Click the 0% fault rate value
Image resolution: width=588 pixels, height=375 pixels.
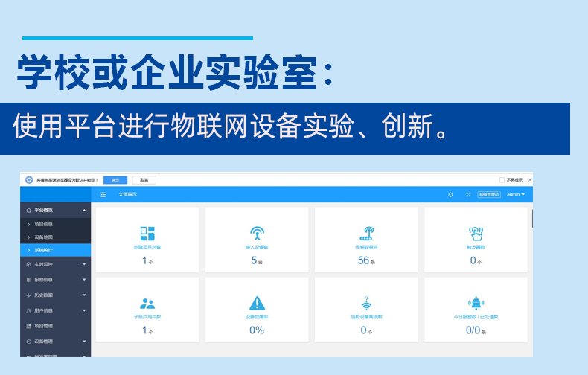pyautogui.click(x=257, y=330)
